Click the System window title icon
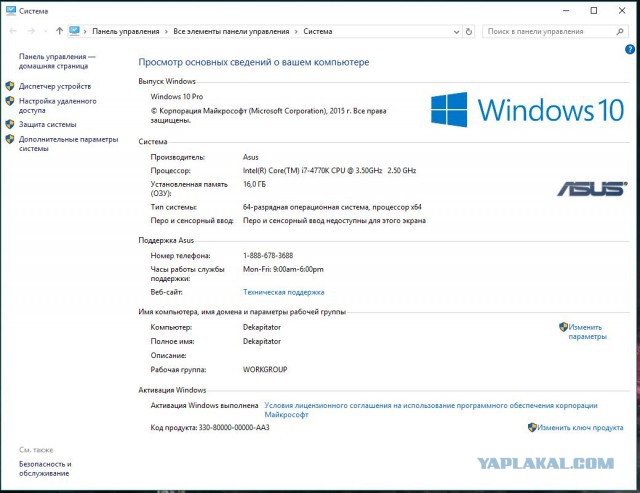 click(x=11, y=11)
